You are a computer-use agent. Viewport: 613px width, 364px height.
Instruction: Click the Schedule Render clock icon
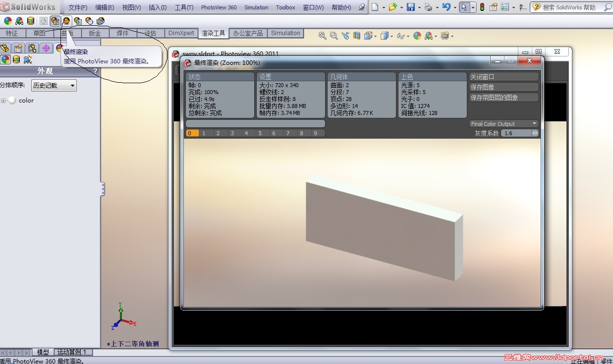(x=89, y=21)
